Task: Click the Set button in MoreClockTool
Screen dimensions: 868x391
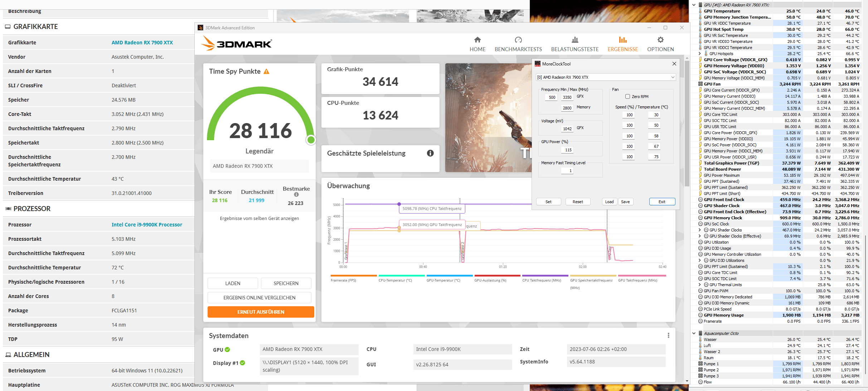Action: [x=548, y=202]
